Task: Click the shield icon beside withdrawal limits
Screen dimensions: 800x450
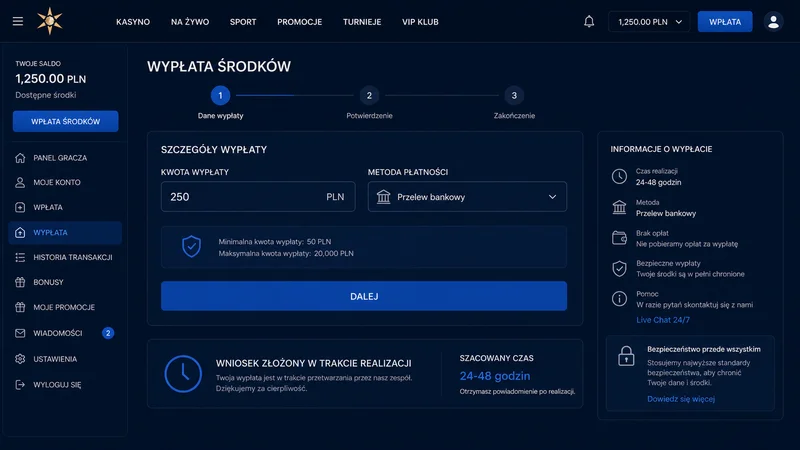Action: (191, 246)
